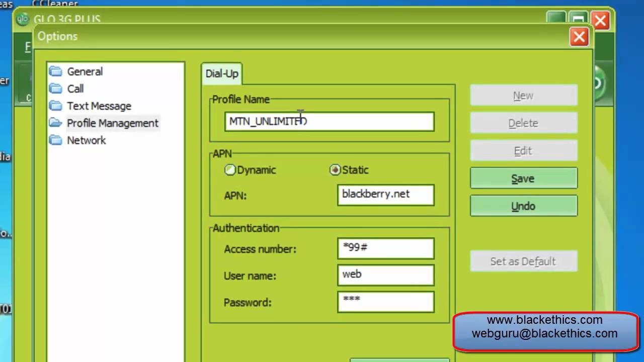644x362 pixels.
Task: Click the Set as Default button
Action: [523, 261]
